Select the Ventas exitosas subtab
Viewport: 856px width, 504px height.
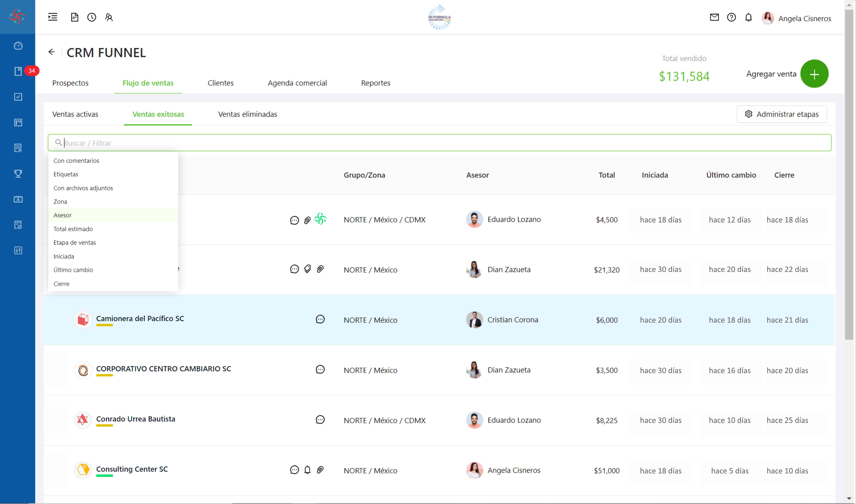pyautogui.click(x=158, y=114)
